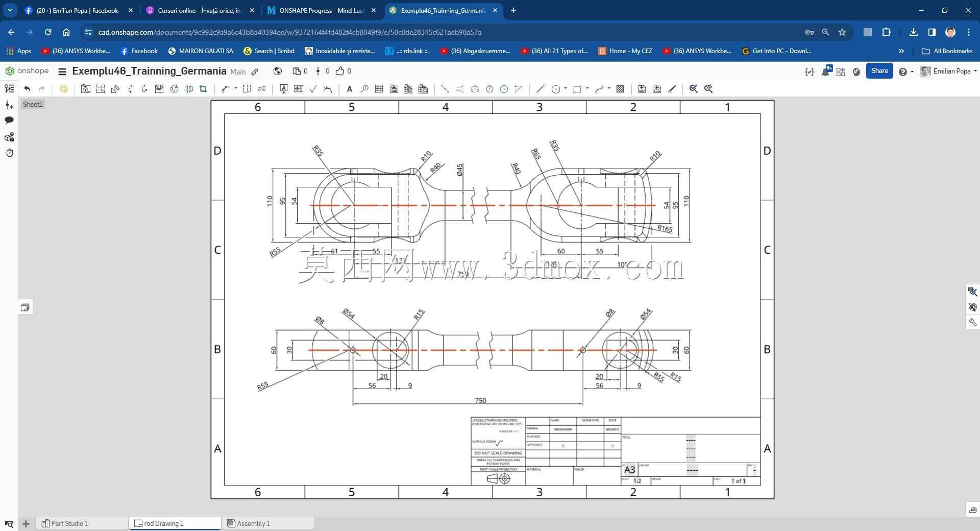Open the Facebook bookmark

[139, 51]
